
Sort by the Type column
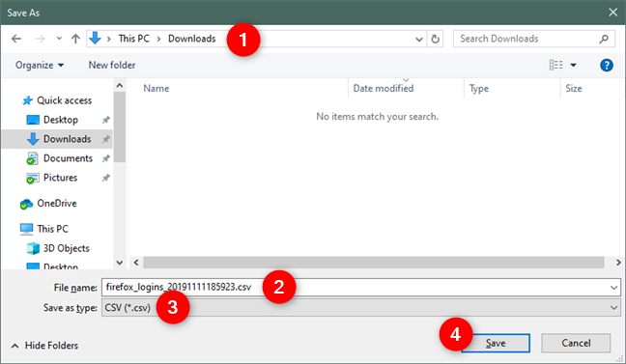[x=479, y=89]
